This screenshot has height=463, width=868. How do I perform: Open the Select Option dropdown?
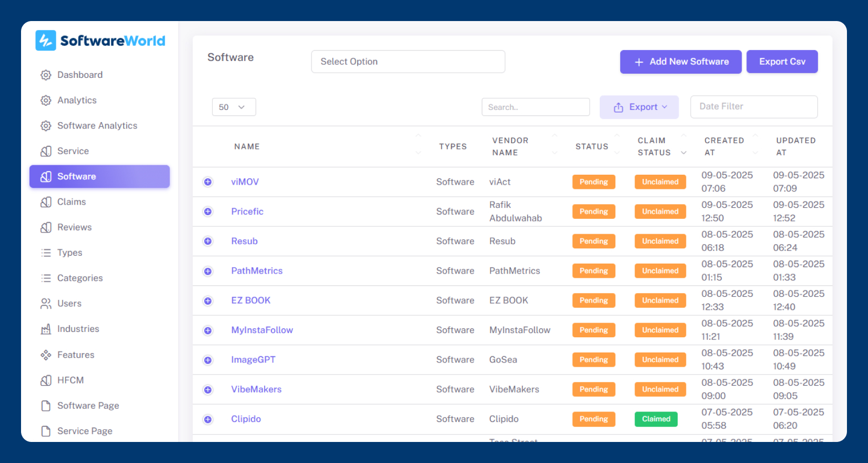coord(408,62)
